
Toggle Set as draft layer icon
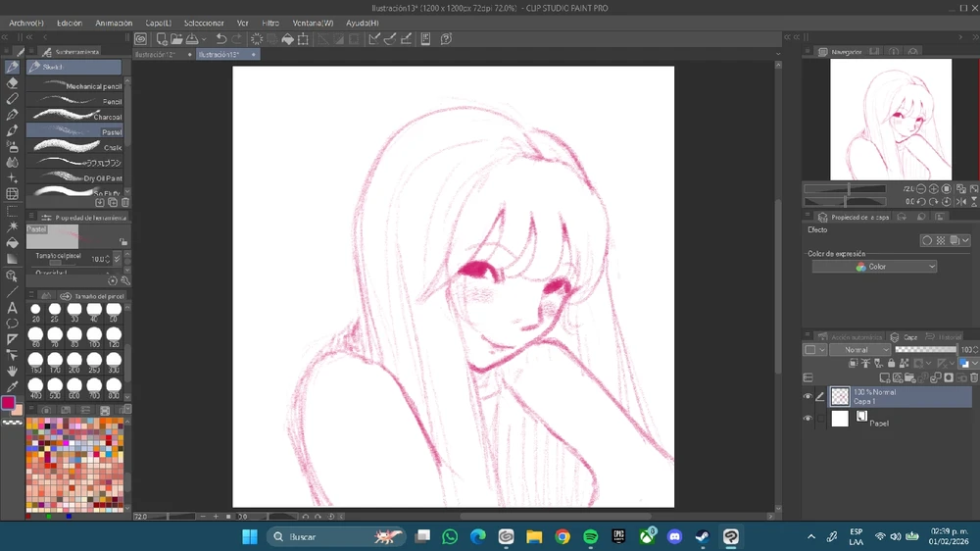point(878,363)
